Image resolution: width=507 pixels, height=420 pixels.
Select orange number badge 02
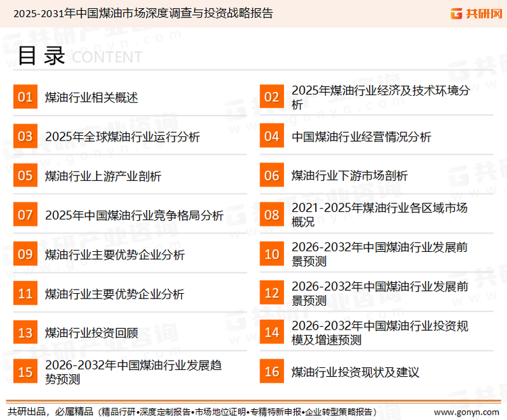[x=272, y=97]
